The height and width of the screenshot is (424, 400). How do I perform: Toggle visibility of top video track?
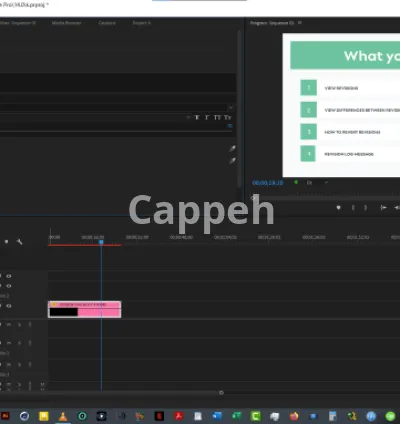point(9,276)
